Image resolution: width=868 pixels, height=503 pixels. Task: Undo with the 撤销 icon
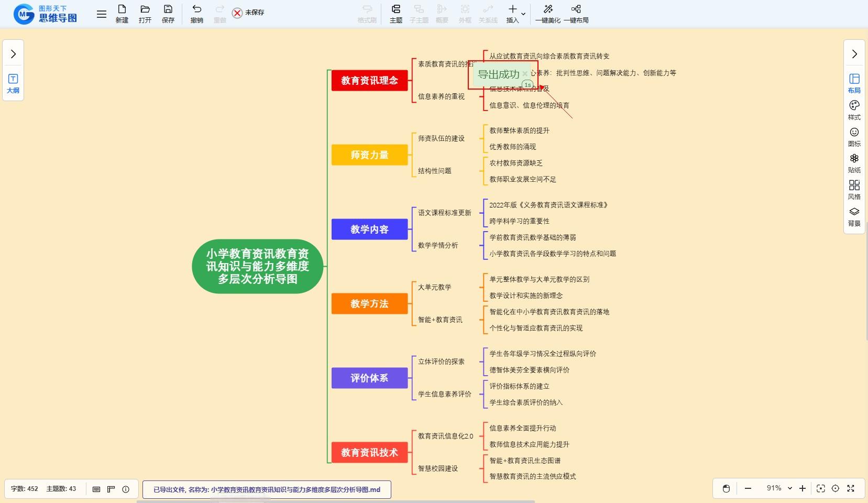pos(196,14)
